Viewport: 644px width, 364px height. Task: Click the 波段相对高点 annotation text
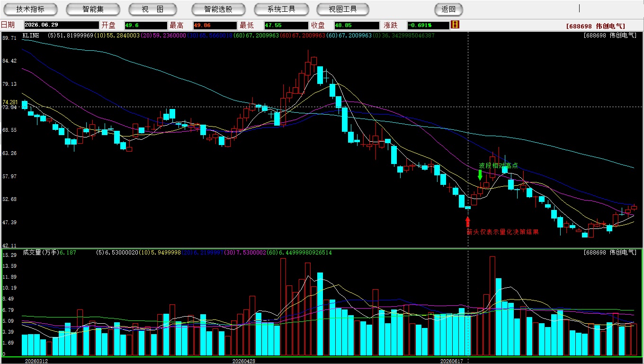pos(498,165)
